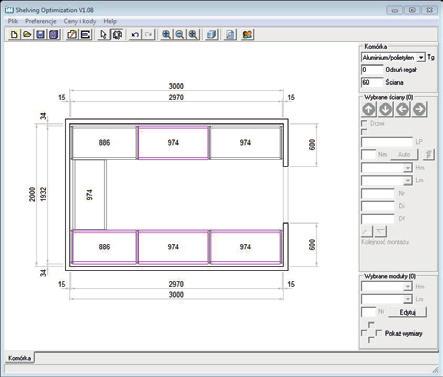
Task: Open the Preferencje menu
Action: [40, 21]
